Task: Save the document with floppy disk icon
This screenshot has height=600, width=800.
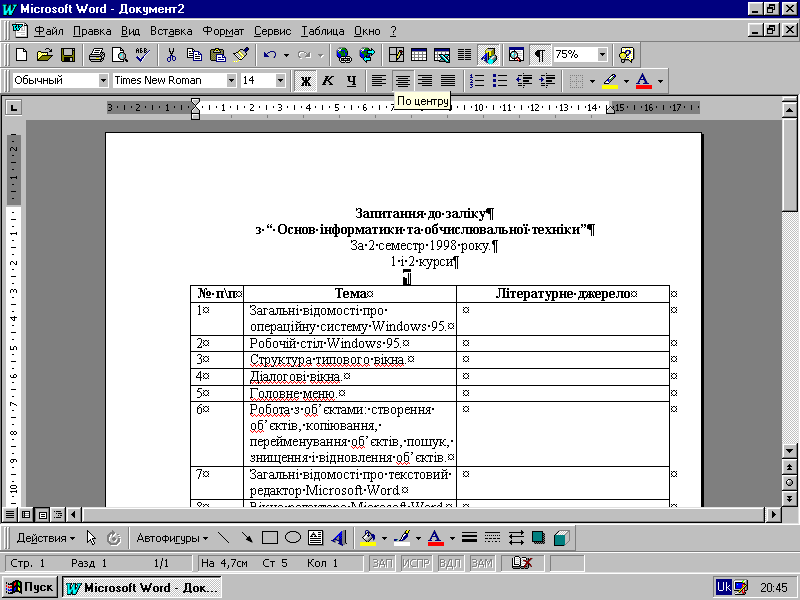Action: [68, 55]
